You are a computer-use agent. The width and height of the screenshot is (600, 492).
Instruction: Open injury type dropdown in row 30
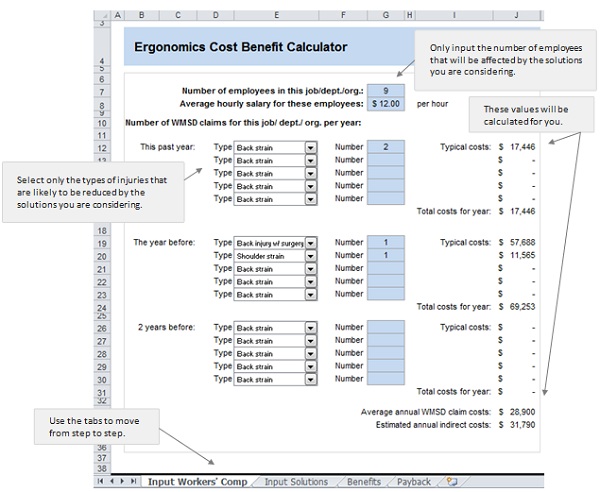click(311, 380)
